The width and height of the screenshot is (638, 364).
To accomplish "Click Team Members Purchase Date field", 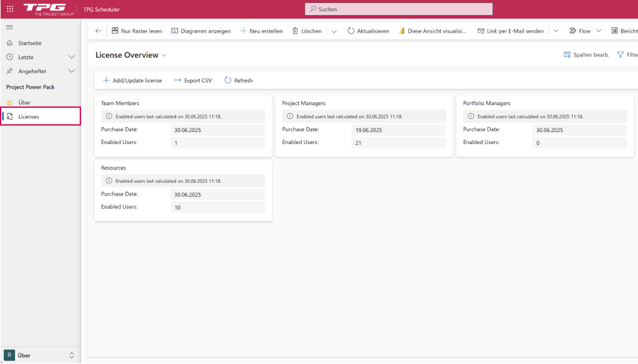I will coord(218,130).
